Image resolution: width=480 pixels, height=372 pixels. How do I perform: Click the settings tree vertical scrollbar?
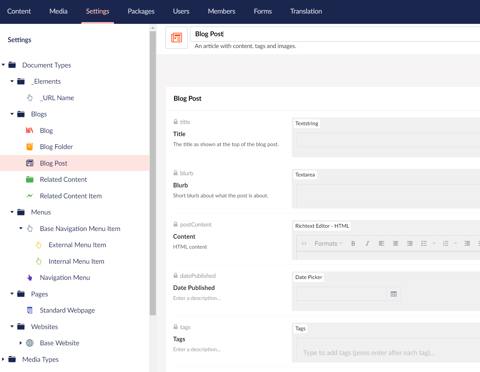coord(153,173)
